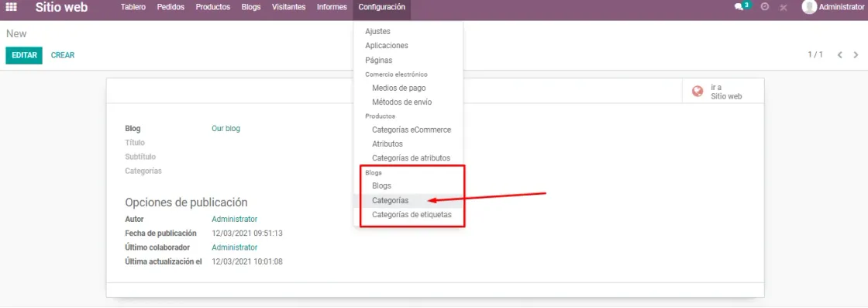This screenshot has height=308, width=868.
Task: Open the Visitantes menu
Action: pyautogui.click(x=288, y=7)
